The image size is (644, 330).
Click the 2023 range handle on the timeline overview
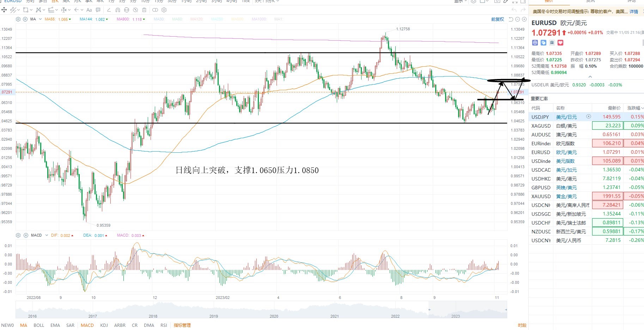(429, 310)
